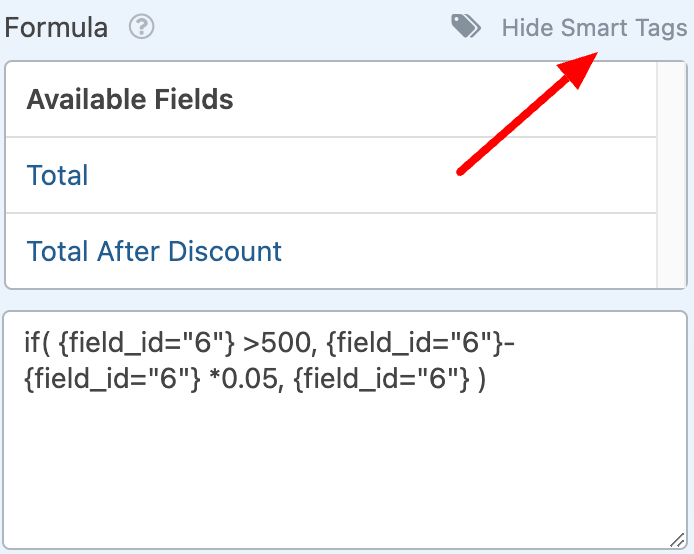
Task: Click the Available Fields list scrollbar
Action: pyautogui.click(x=671, y=175)
